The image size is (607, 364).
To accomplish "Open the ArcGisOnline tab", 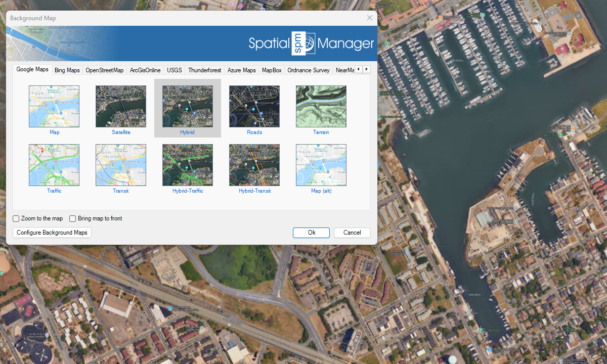I will point(145,70).
